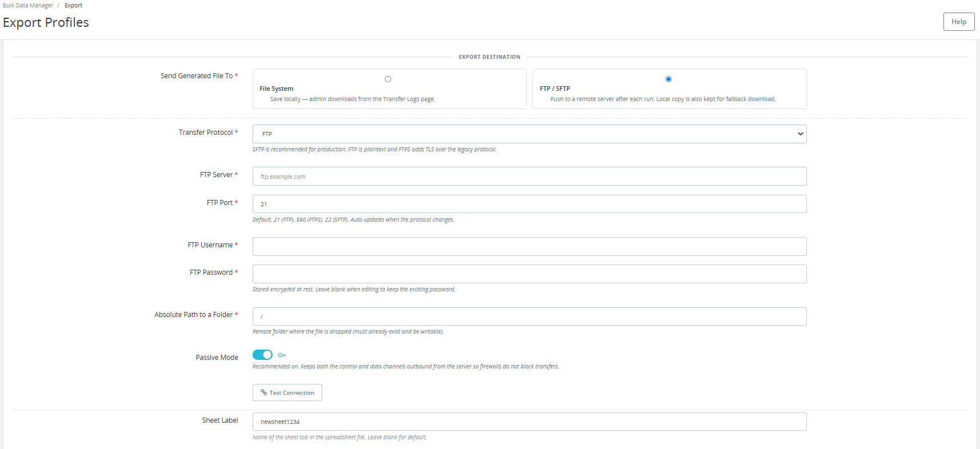This screenshot has width=980, height=449.
Task: Open the Help button
Action: coord(958,22)
